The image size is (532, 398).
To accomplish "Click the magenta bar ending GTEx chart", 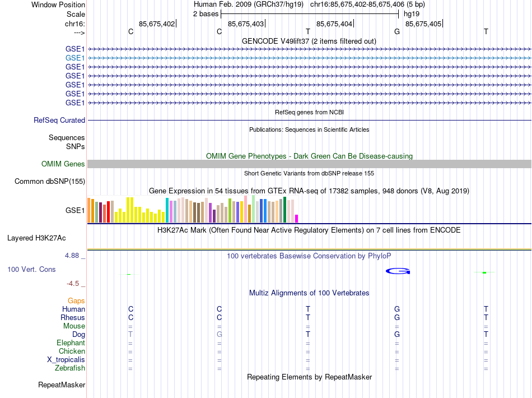I will pos(297,219).
